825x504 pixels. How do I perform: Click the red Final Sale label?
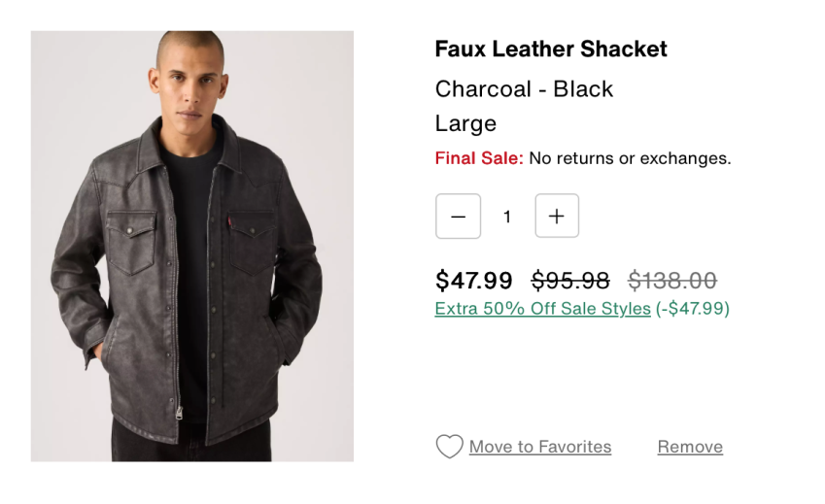pos(479,158)
